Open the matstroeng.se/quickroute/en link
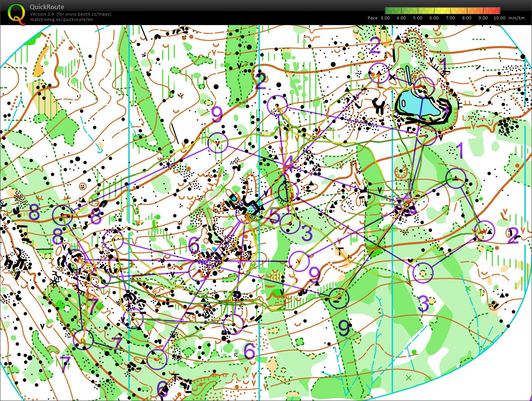The image size is (532, 401). [x=61, y=19]
